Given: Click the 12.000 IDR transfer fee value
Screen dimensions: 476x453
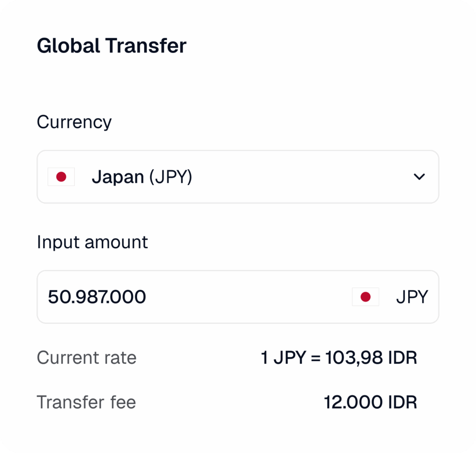Looking at the screenshot, I should click(370, 402).
